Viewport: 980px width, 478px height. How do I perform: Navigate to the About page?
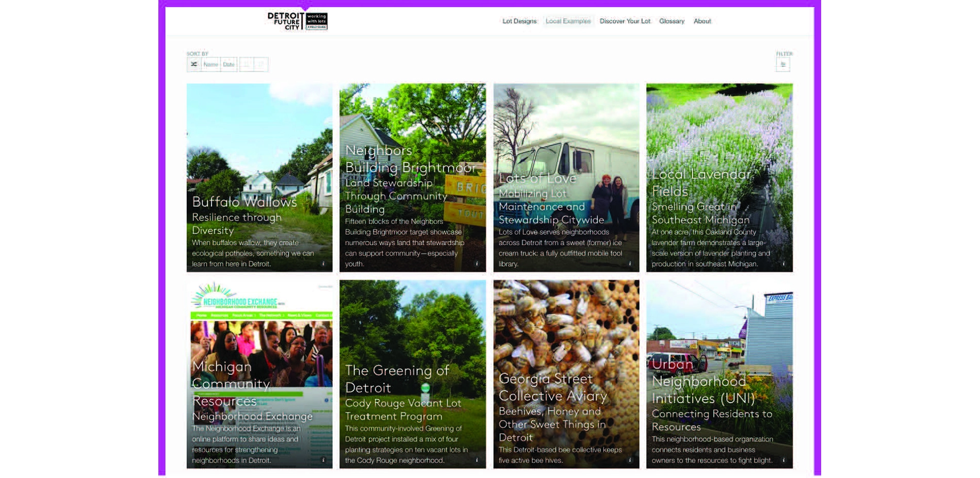click(x=702, y=21)
